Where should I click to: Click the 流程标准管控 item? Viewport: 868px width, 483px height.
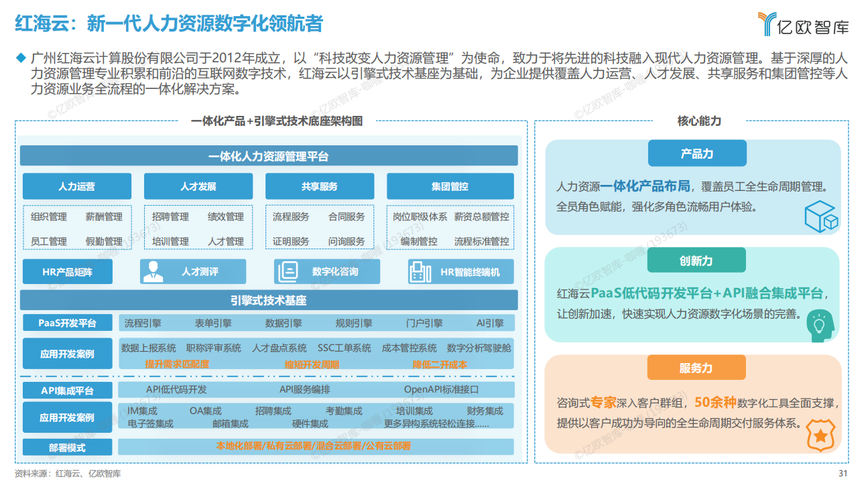coord(481,241)
